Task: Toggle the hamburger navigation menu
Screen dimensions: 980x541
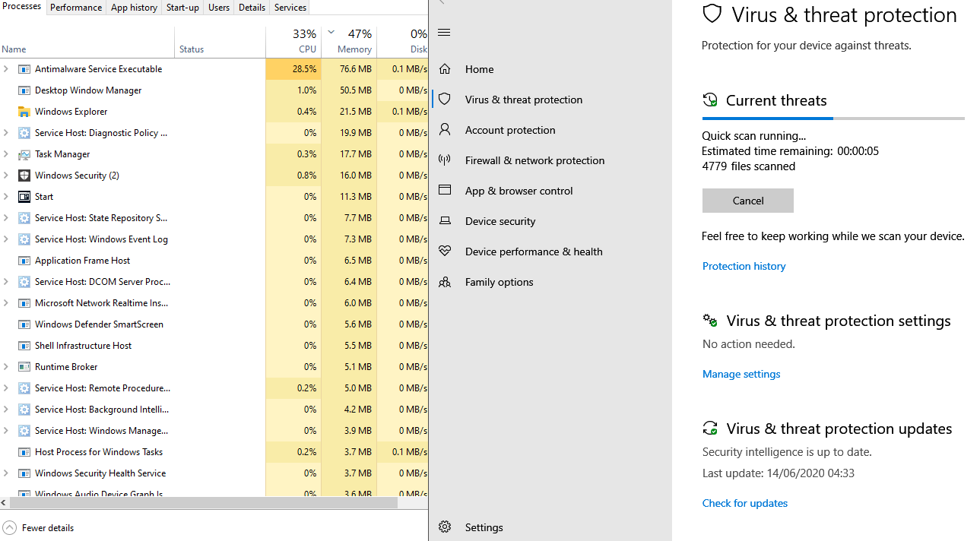Action: click(x=445, y=33)
